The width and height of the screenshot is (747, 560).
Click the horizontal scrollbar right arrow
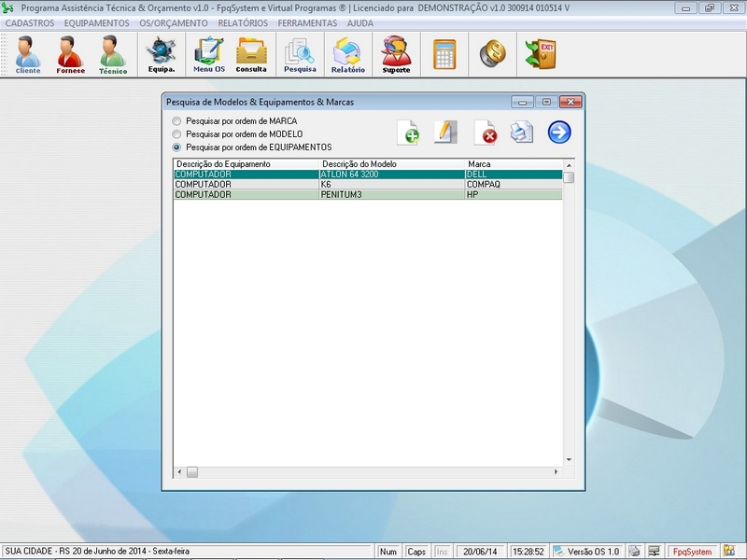pyautogui.click(x=556, y=472)
